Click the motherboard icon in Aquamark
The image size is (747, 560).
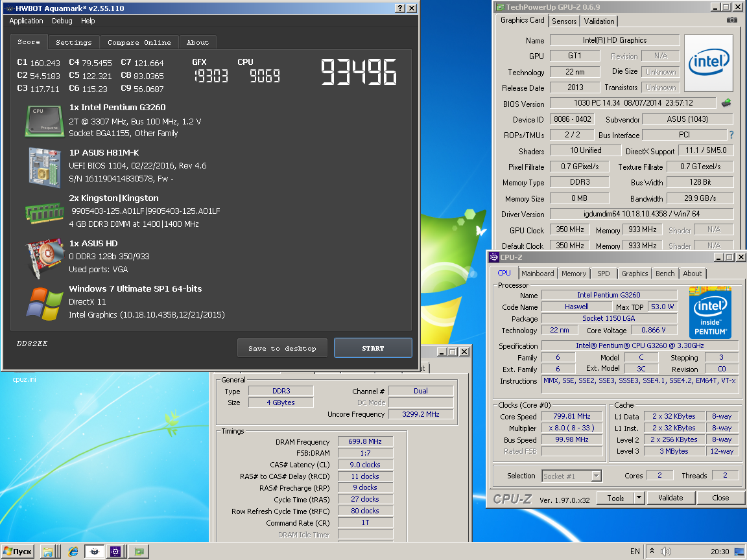[45, 167]
